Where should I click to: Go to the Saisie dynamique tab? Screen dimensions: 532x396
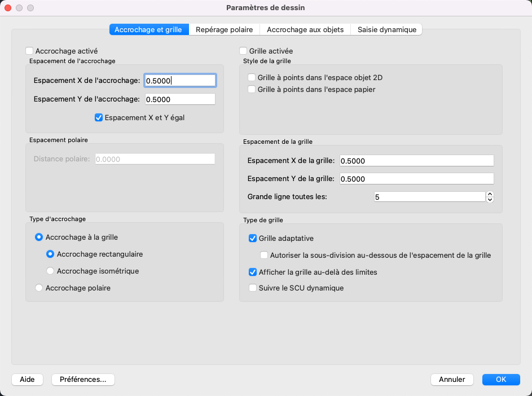[386, 29]
